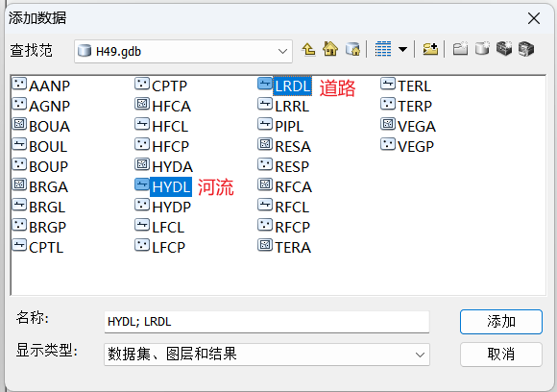Change the view mode to list
Image resolution: width=557 pixels, height=392 pixels.
383,49
